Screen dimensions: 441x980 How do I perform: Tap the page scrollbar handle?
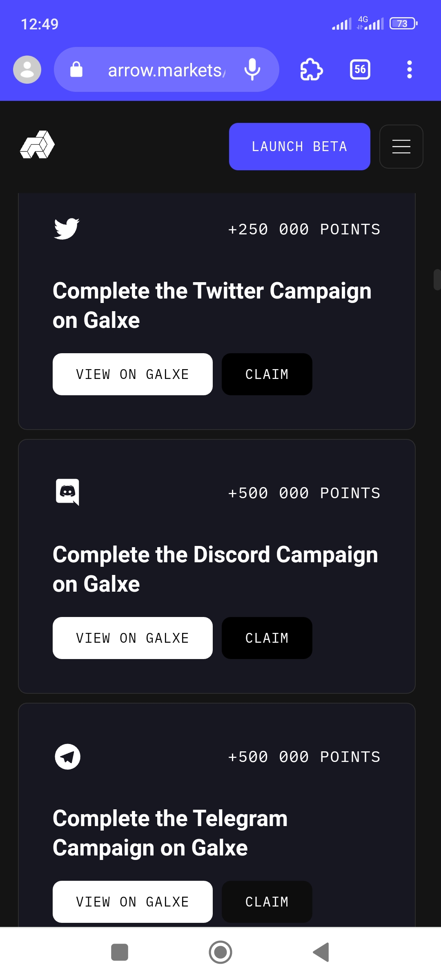click(437, 280)
